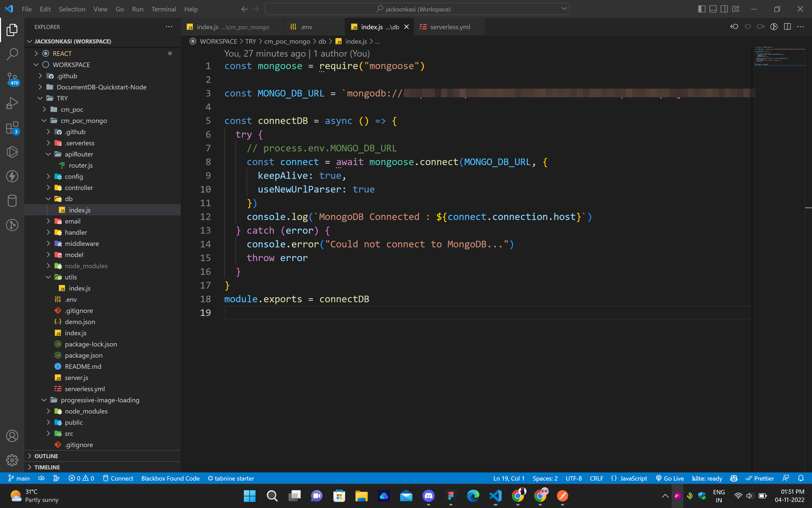Screen dimensions: 812x508
Task: Click db breadcrumb segment
Action: click(322, 41)
